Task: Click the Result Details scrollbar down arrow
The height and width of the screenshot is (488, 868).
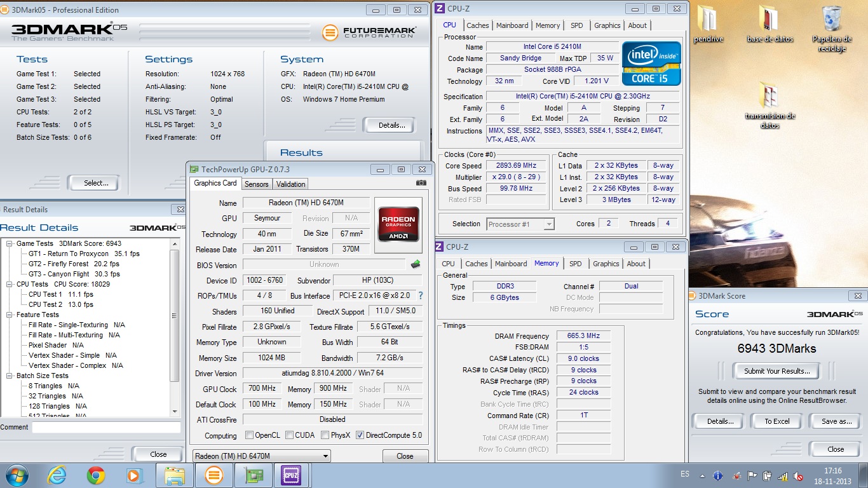Action: 175,412
